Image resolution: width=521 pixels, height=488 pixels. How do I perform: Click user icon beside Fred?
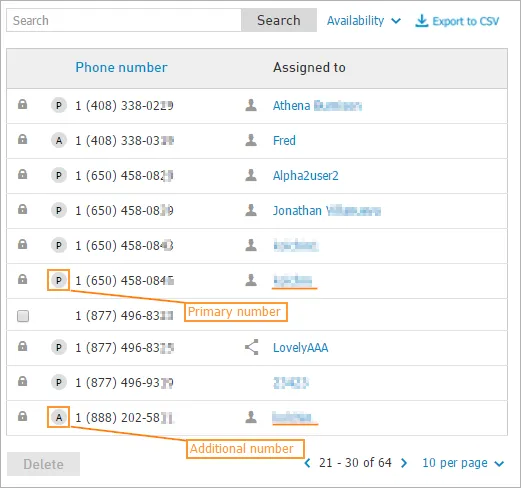pyautogui.click(x=251, y=140)
